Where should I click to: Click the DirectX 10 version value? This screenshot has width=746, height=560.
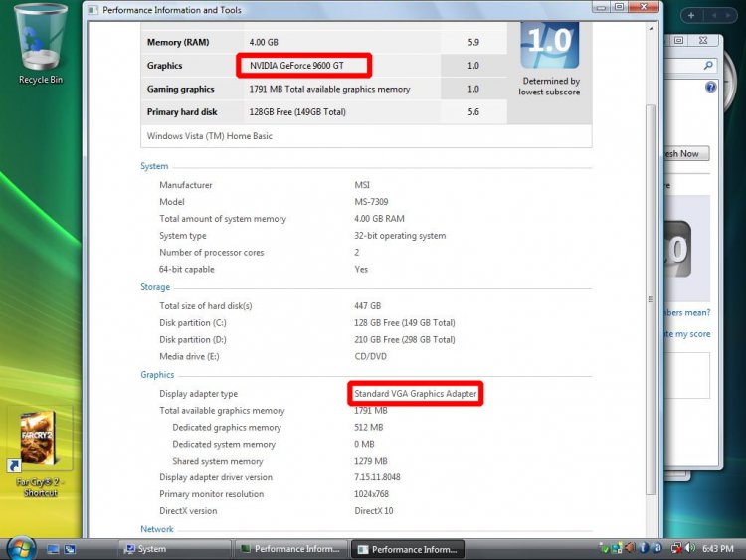(374, 511)
